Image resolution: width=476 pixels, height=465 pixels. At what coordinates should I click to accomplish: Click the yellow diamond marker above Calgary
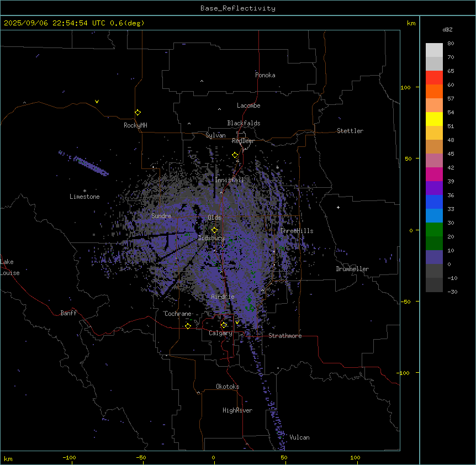pyautogui.click(x=224, y=325)
